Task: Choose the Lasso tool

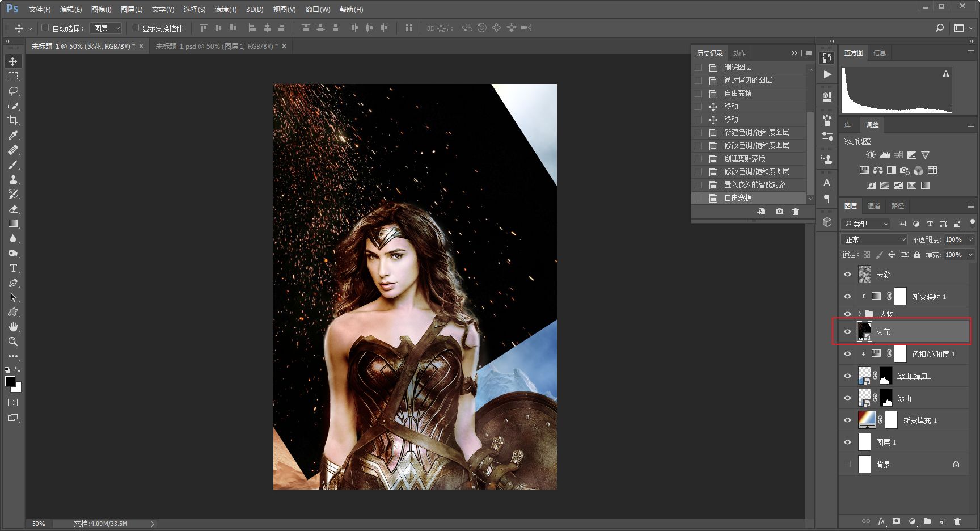Action: click(x=13, y=91)
